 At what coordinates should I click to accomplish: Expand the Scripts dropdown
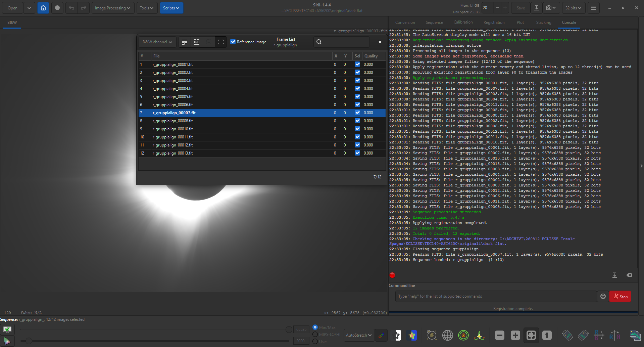[x=171, y=8]
